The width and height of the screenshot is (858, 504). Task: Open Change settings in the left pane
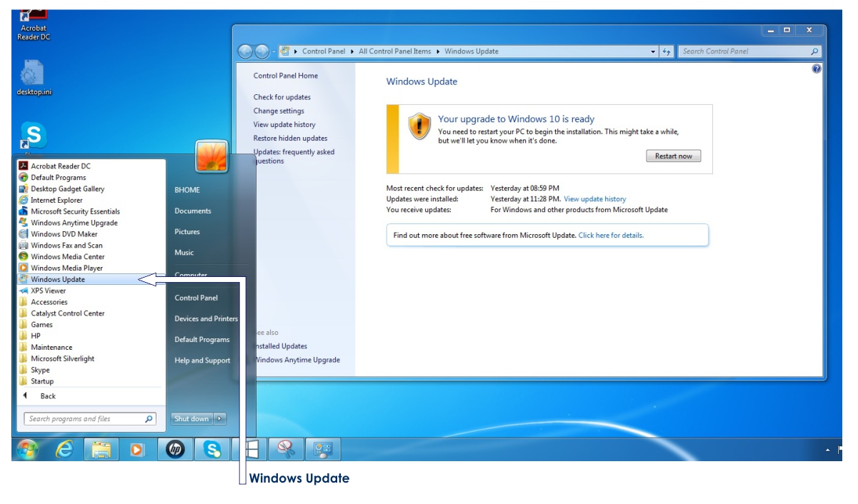279,111
